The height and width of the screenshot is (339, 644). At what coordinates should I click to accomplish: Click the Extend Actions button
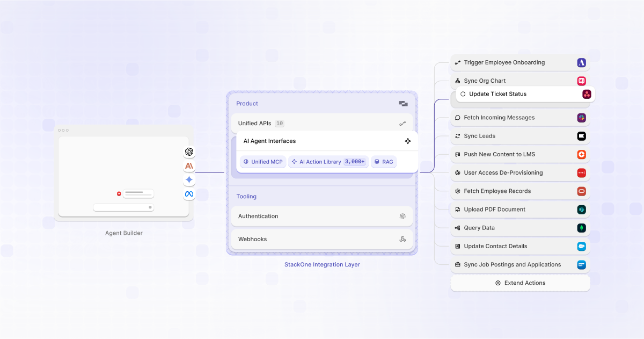[x=519, y=283]
